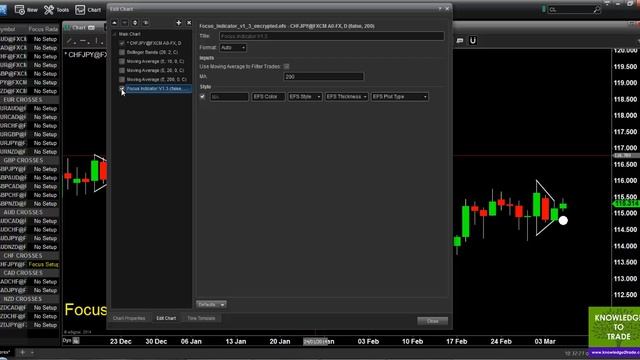640x360 pixels.
Task: Click the move-up arrow in Edit Chart
Action: tap(114, 23)
